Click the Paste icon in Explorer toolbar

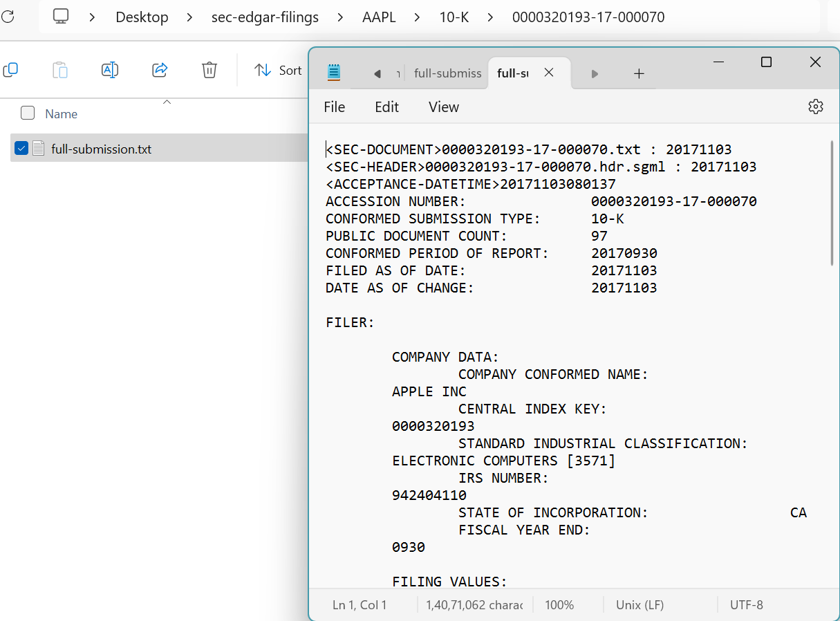pyautogui.click(x=60, y=70)
